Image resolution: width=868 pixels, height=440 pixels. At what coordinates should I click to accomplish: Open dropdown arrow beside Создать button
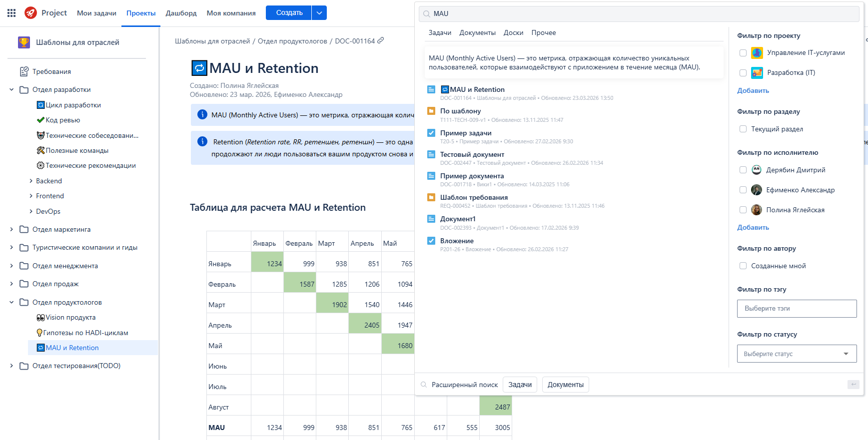(319, 13)
